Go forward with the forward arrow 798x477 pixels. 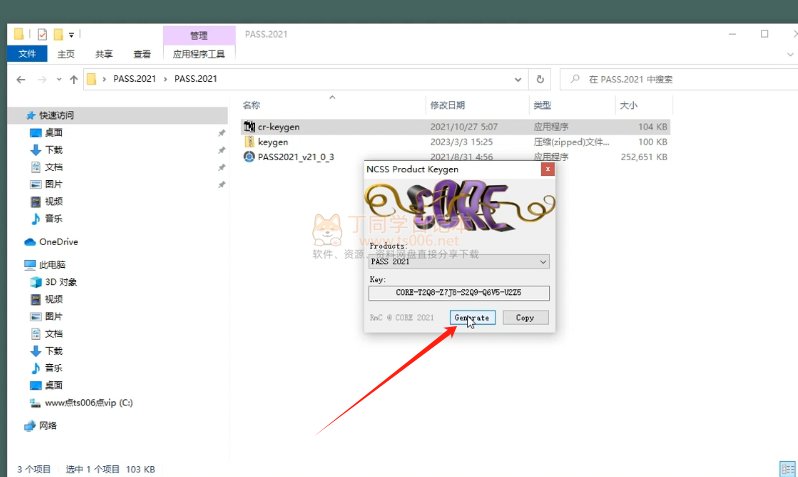pyautogui.click(x=42, y=79)
